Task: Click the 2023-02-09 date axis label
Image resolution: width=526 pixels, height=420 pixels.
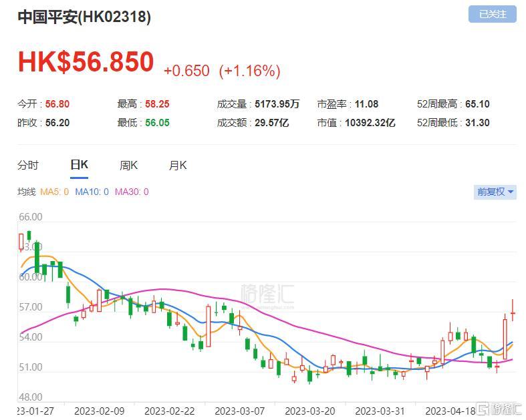Action: click(100, 411)
